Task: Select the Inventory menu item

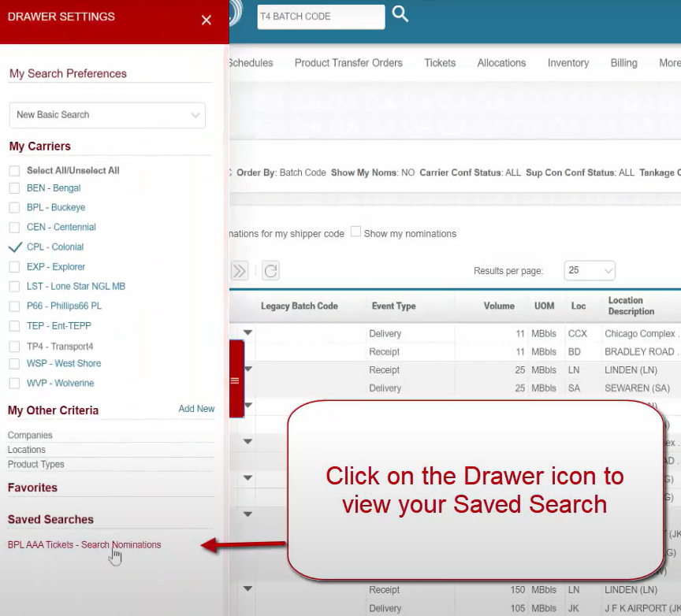Action: (567, 63)
